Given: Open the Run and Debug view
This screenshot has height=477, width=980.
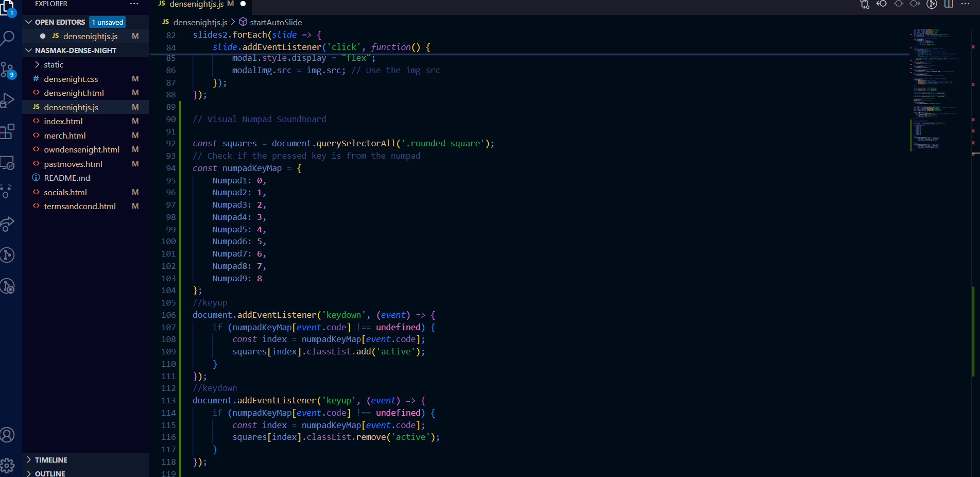Looking at the screenshot, I should [8, 100].
